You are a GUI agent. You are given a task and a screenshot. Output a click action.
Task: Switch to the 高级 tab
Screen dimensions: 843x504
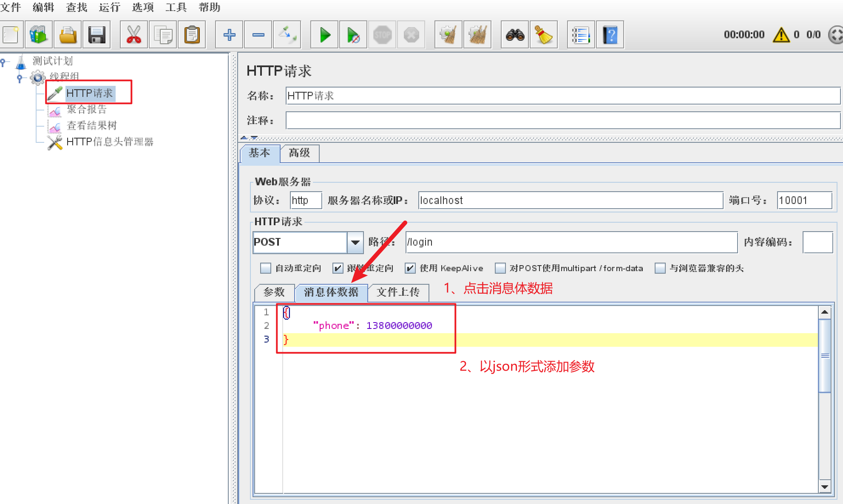point(299,153)
